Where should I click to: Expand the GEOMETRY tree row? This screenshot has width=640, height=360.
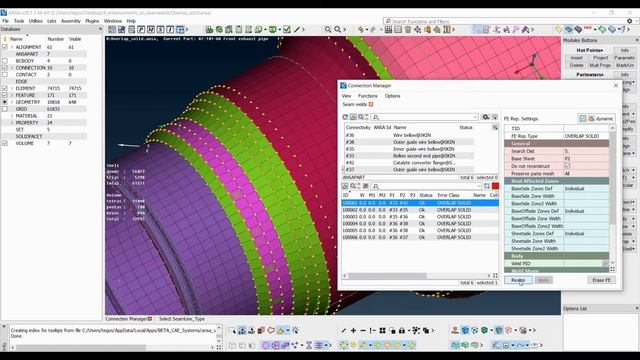click(12, 102)
